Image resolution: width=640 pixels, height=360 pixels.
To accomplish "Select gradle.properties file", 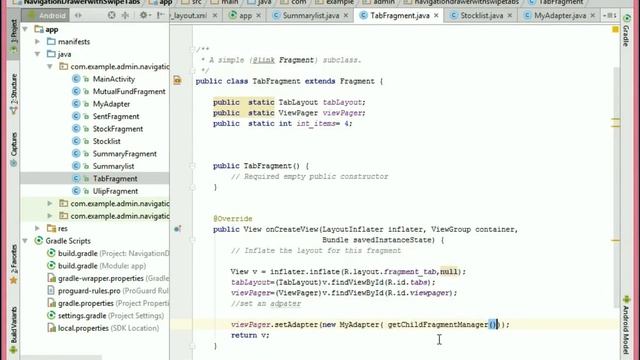I will point(108,303).
